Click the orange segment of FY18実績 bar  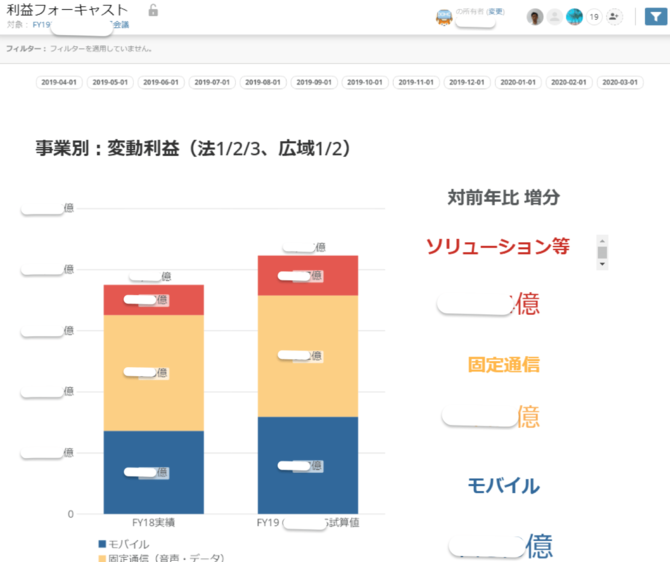pyautogui.click(x=153, y=373)
